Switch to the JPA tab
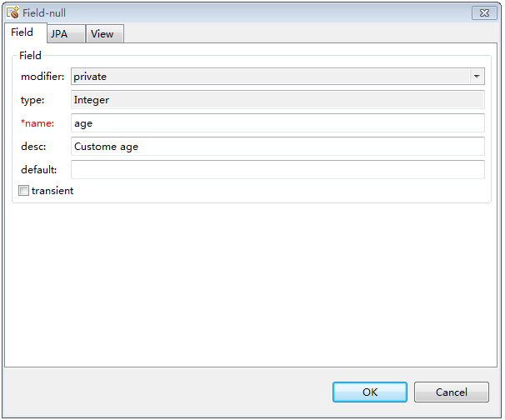The width and height of the screenshot is (505, 420). click(x=58, y=34)
